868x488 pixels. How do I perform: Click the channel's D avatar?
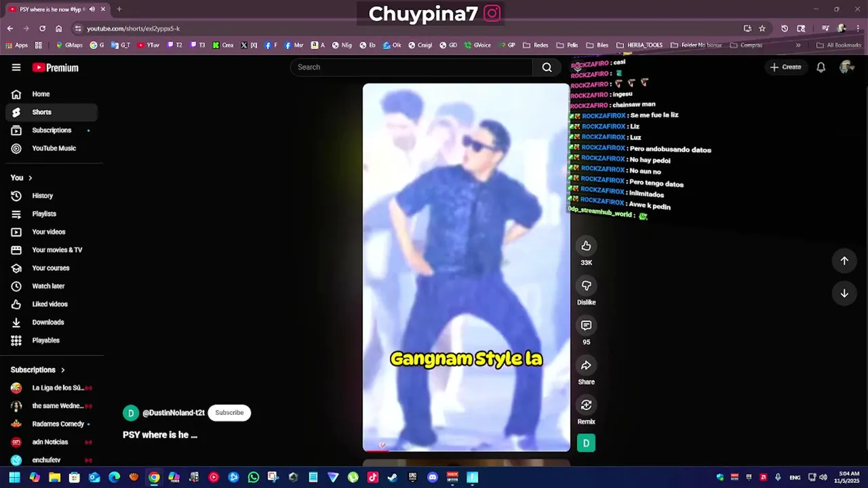pos(131,413)
